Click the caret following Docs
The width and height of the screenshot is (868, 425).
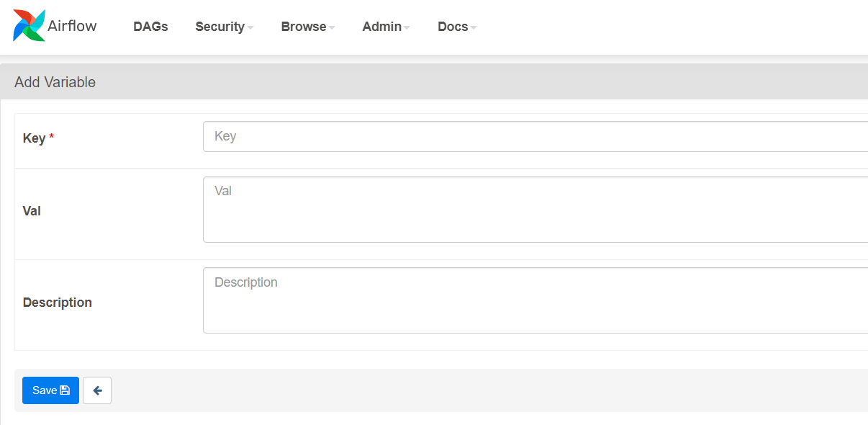click(474, 27)
